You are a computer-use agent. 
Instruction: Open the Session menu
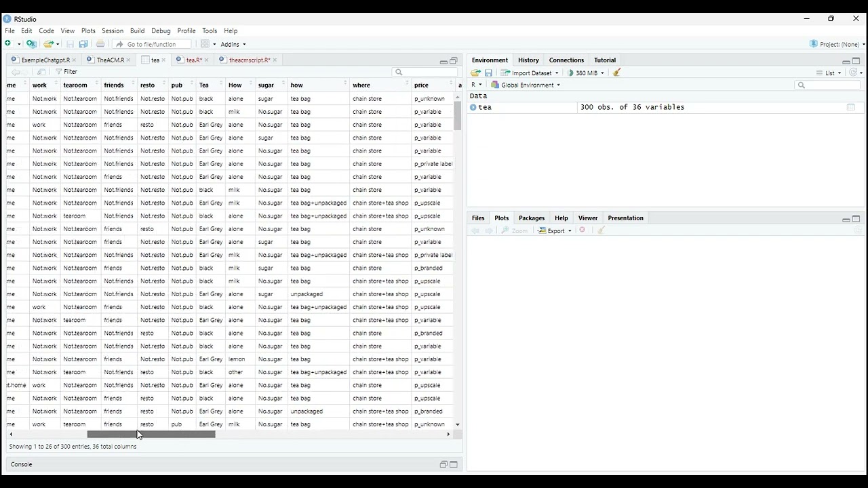pyautogui.click(x=113, y=30)
